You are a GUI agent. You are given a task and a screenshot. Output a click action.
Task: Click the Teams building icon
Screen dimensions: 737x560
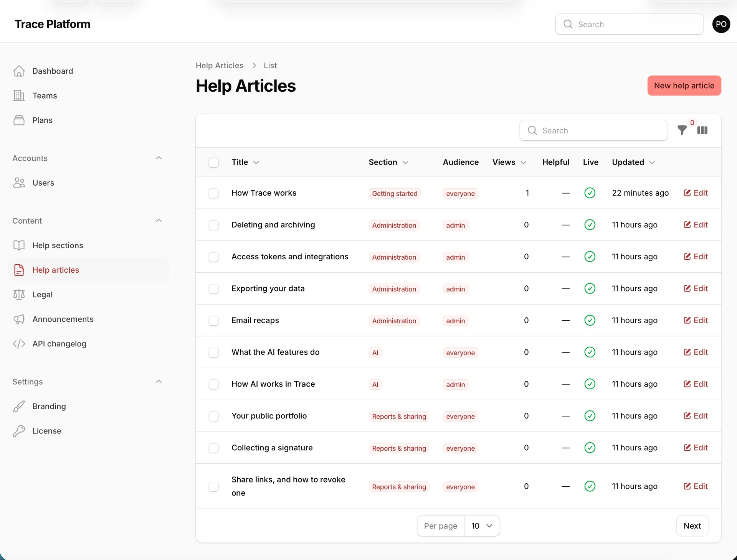19,96
